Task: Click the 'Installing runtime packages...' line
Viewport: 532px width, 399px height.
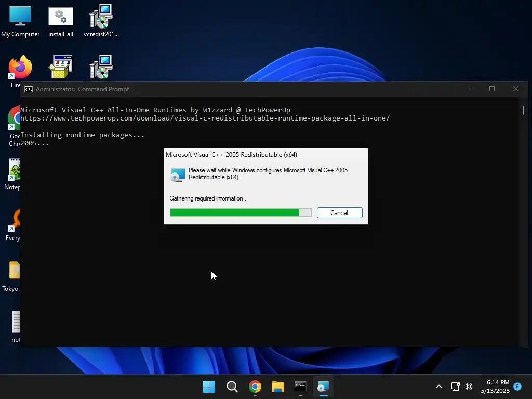Action: [83, 135]
